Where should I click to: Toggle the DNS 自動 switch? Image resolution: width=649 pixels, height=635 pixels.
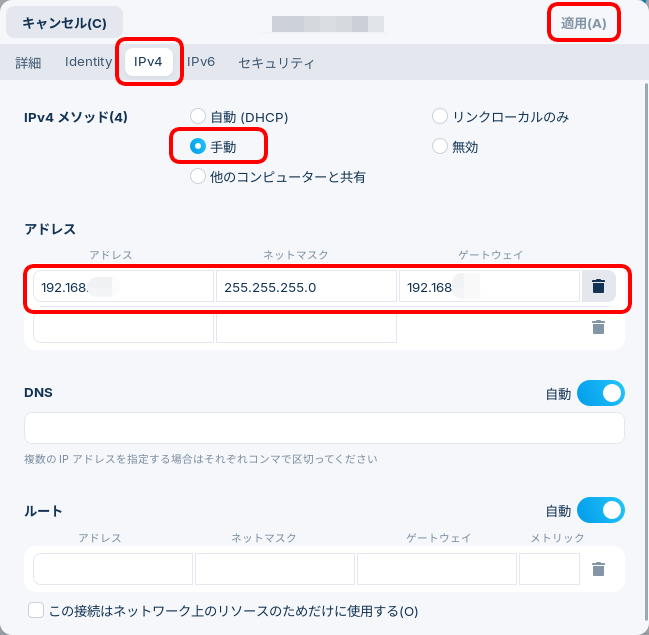[x=601, y=393]
